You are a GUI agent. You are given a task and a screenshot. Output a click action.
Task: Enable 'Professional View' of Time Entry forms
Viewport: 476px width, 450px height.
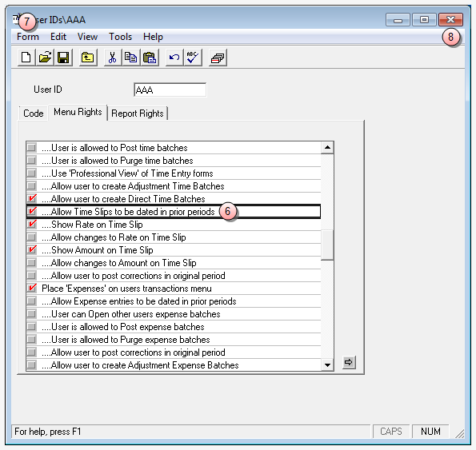tap(31, 173)
